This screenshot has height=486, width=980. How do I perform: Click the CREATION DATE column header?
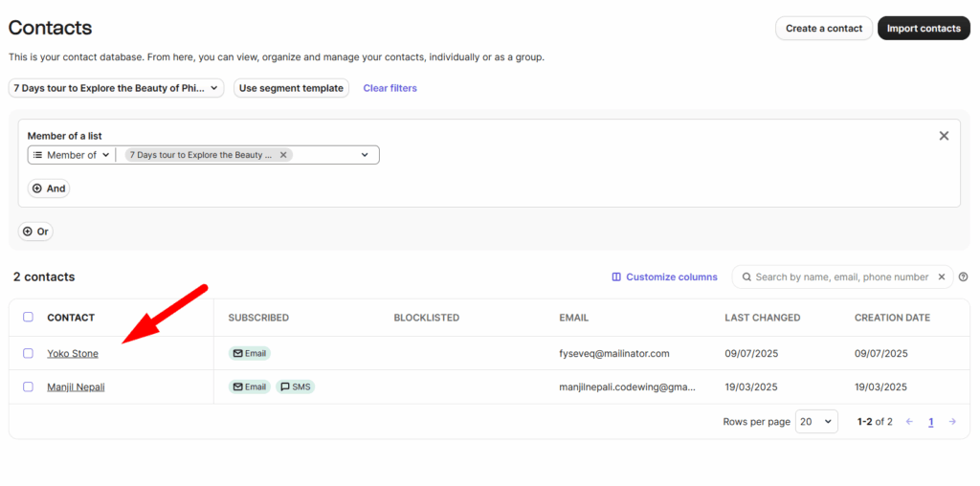tap(893, 318)
